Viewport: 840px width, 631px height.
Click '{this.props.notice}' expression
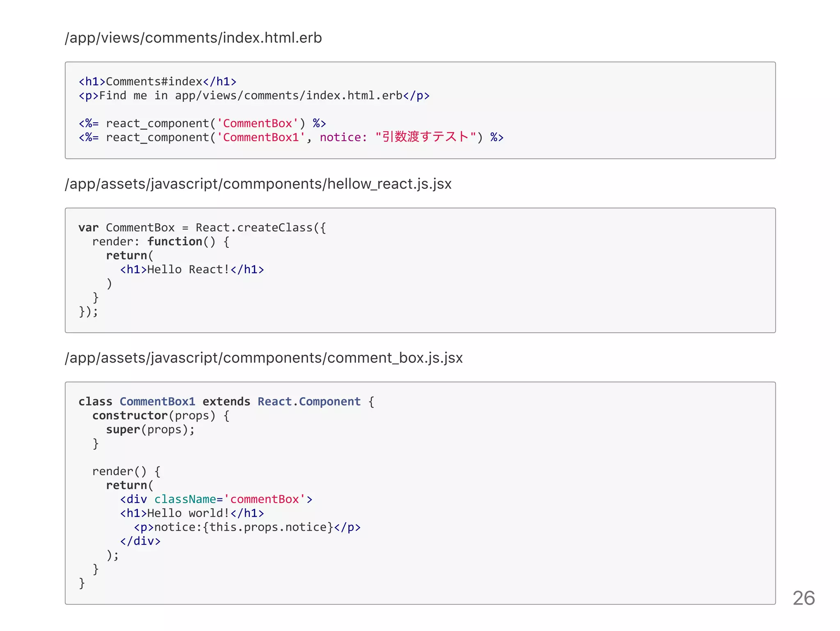point(268,527)
